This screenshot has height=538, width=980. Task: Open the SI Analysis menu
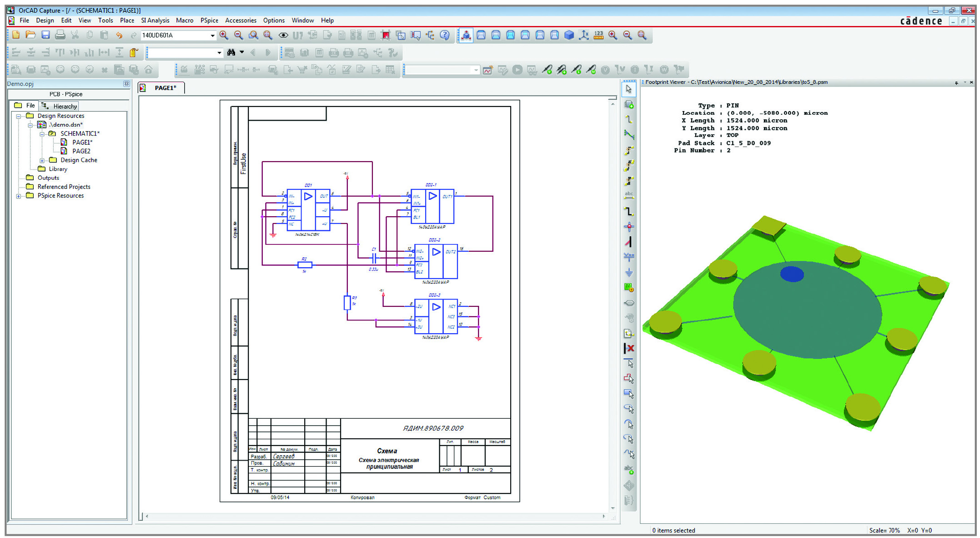[x=155, y=20]
